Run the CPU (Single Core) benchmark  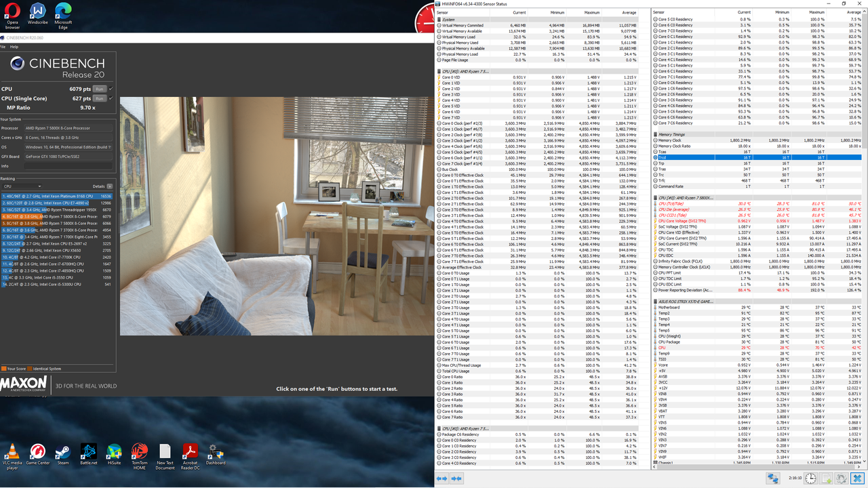(100, 98)
